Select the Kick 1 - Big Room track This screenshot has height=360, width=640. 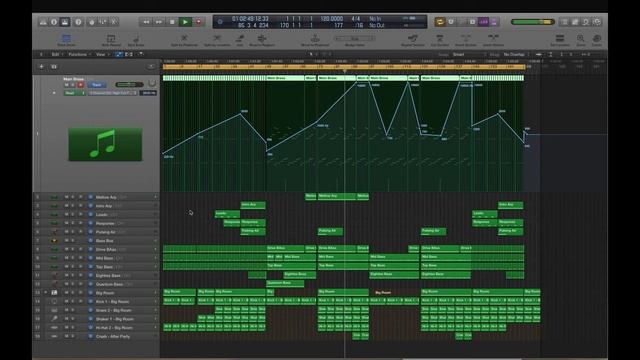tap(112, 302)
